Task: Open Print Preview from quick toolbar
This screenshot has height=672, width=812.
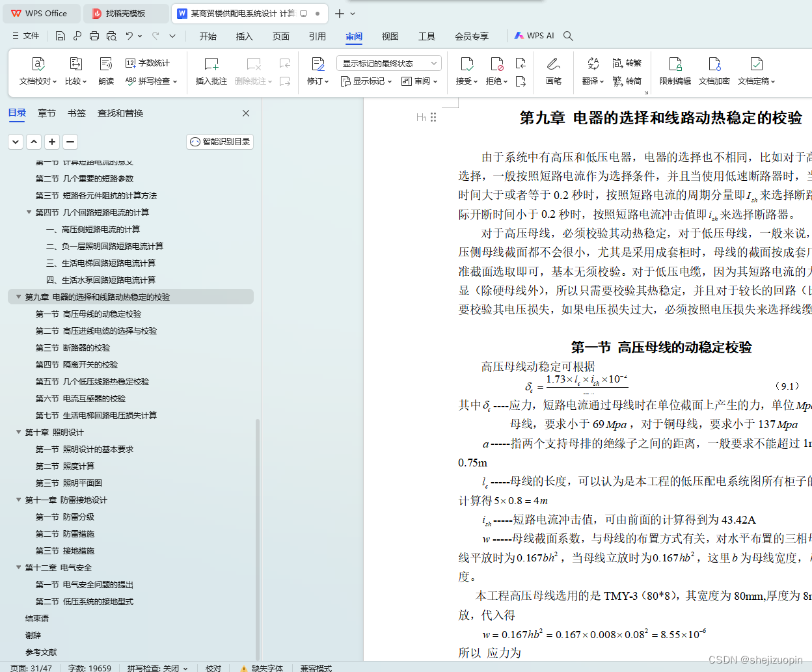Action: [111, 36]
